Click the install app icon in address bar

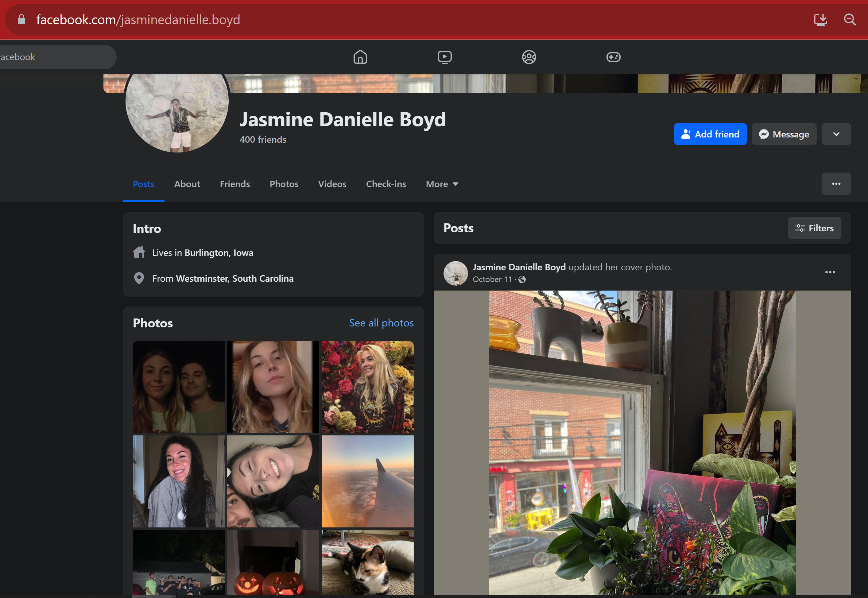[x=820, y=20]
